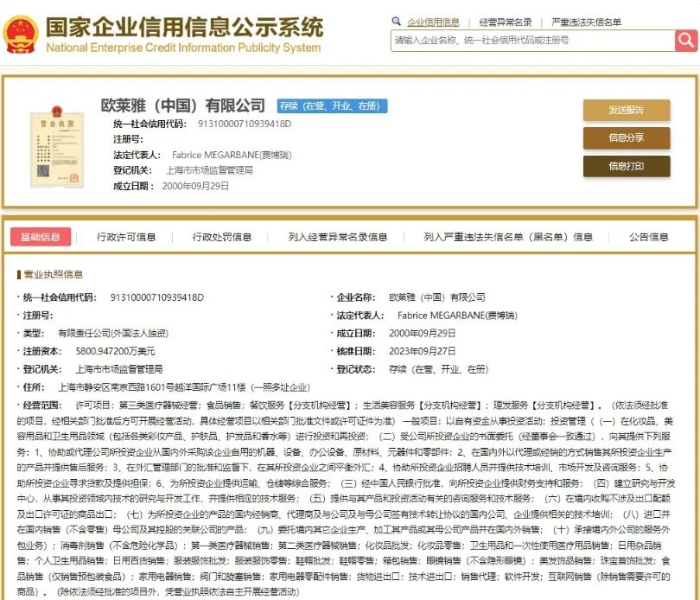
Task: Click the header founding date 2000年09月29日
Action: 195,186
